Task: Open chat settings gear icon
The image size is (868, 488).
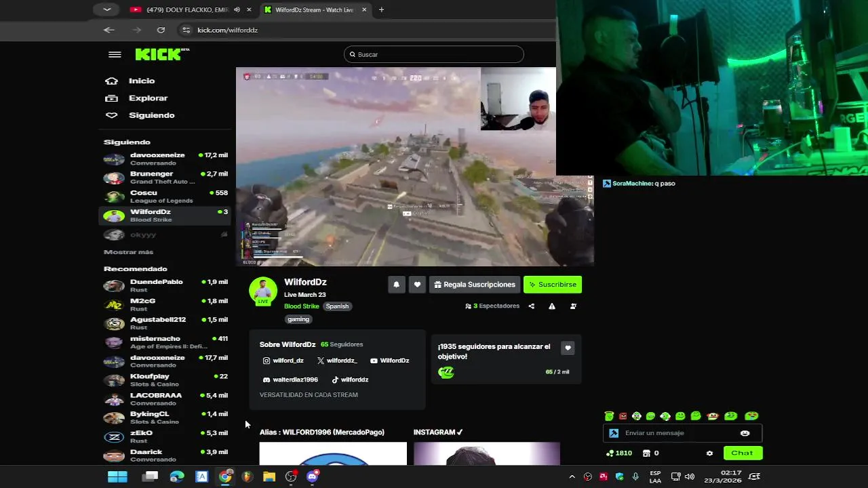Action: click(709, 453)
